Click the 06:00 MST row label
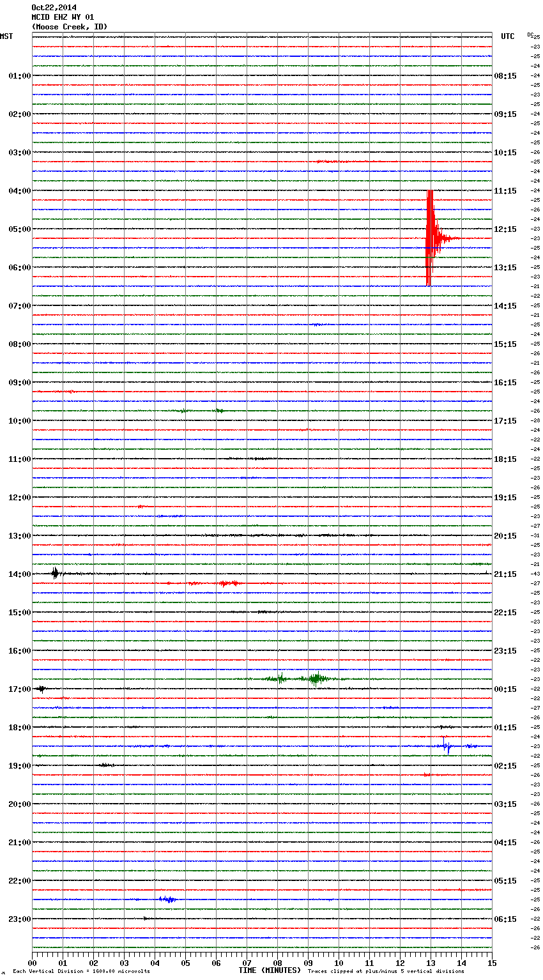The height and width of the screenshot is (980, 543). (20, 268)
